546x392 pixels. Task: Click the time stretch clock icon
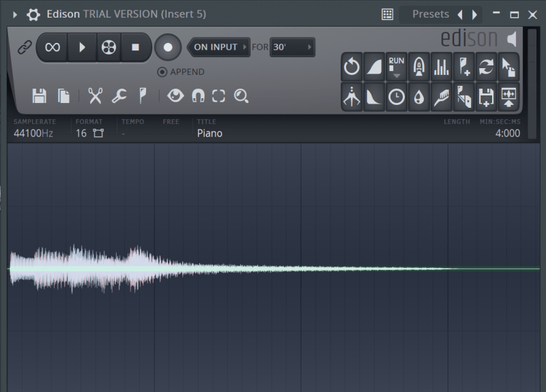(397, 97)
